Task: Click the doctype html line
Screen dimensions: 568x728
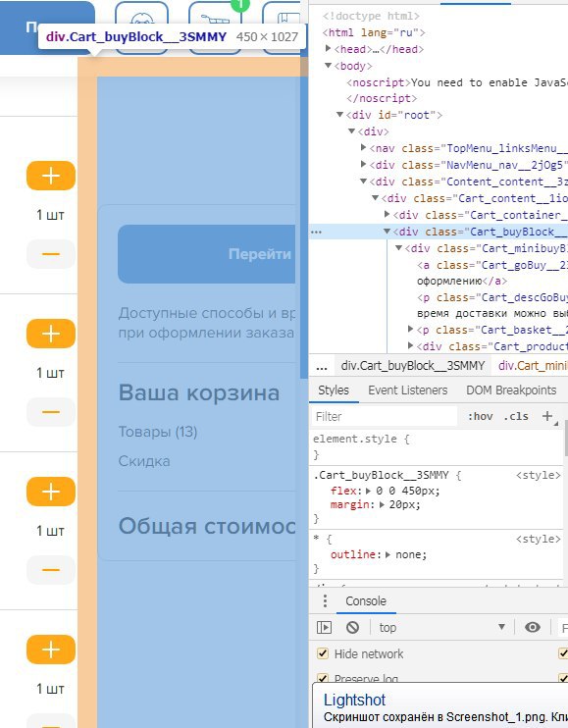Action: [371, 16]
